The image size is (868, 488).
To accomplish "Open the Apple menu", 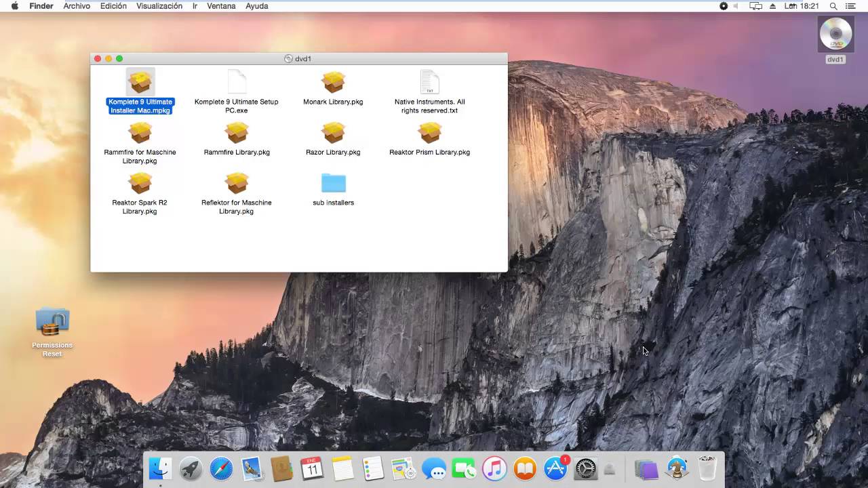I will click(14, 6).
